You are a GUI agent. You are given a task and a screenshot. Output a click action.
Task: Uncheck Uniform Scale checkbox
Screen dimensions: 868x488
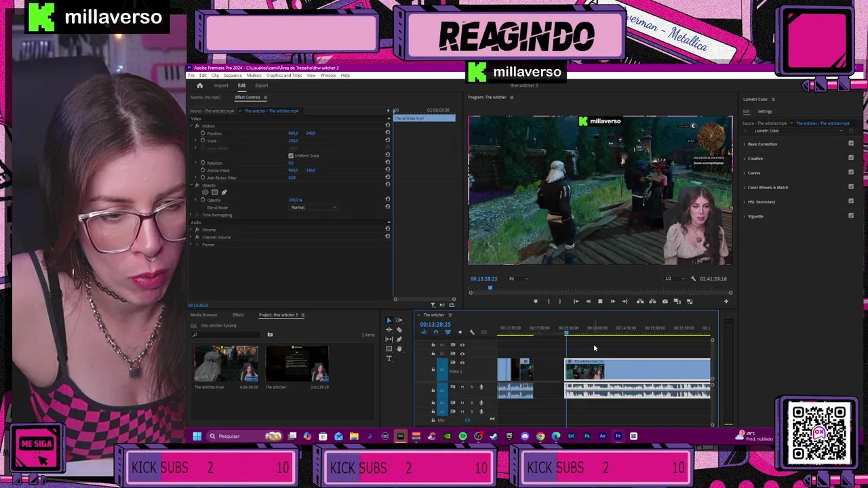click(291, 155)
